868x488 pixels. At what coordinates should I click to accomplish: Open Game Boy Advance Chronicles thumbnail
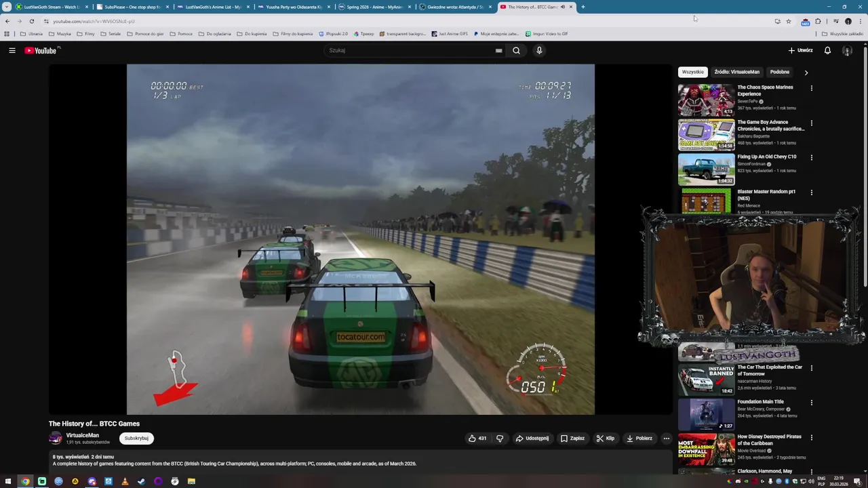coord(706,134)
